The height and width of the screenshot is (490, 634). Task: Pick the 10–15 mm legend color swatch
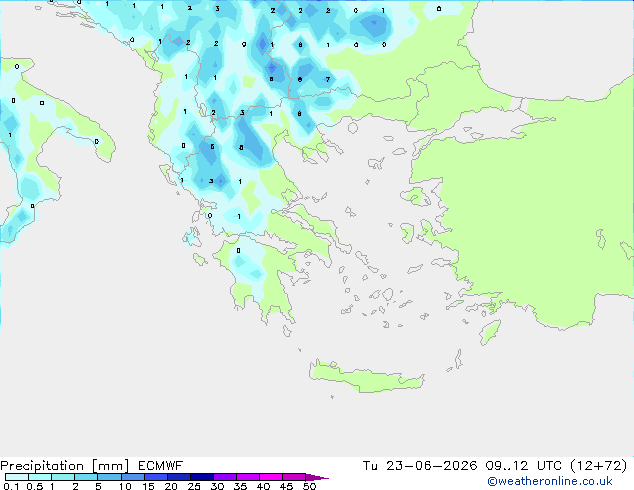pyautogui.click(x=133, y=477)
